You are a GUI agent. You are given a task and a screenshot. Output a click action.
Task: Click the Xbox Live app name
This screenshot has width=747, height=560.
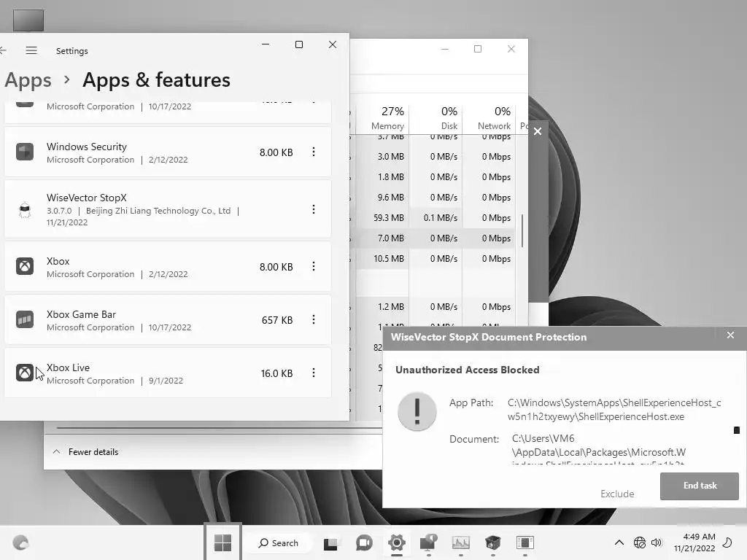(x=68, y=367)
